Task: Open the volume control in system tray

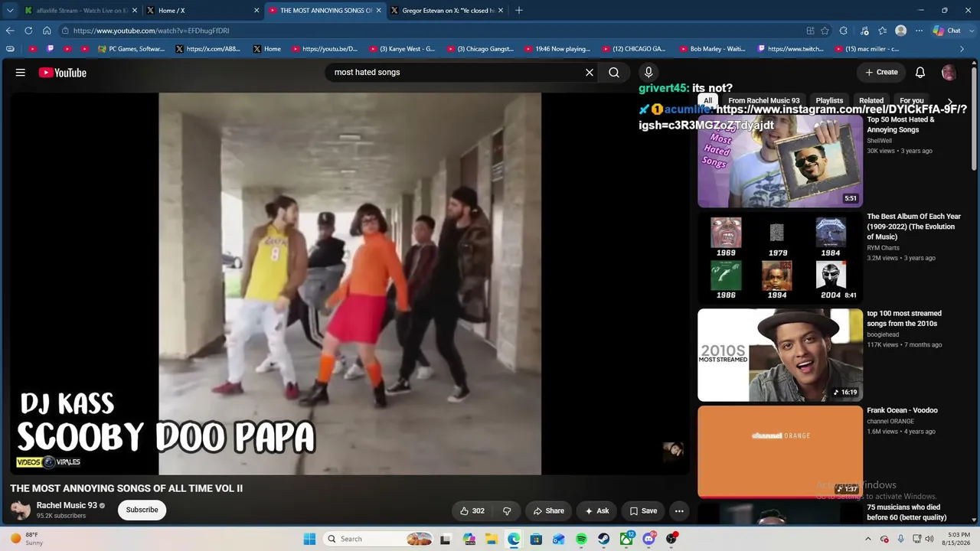Action: point(929,540)
